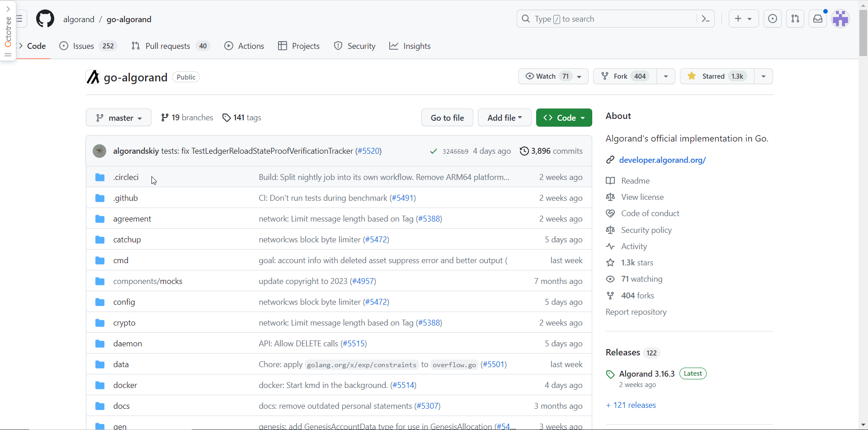Open the components/mocks folder
Viewport: 868px width, 430px height.
(x=148, y=281)
